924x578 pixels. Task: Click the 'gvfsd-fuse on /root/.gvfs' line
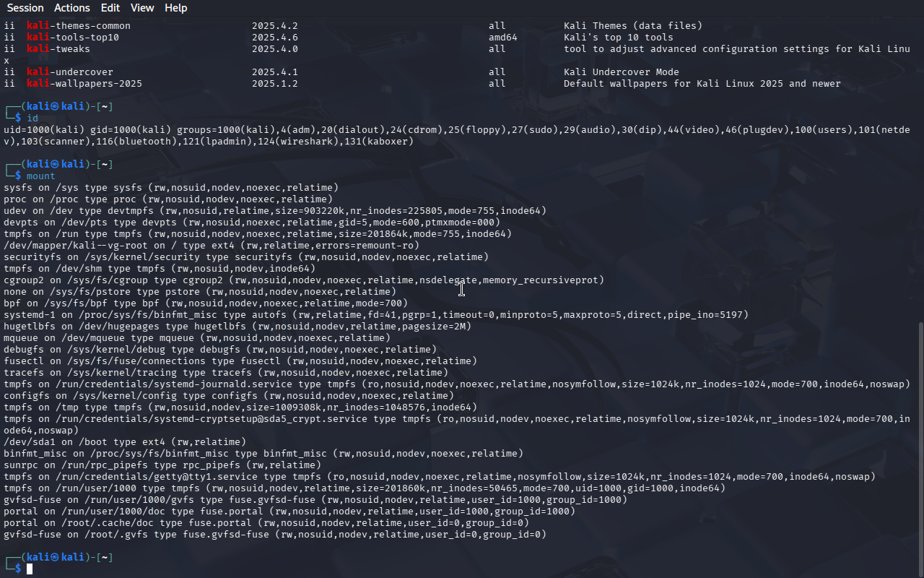pyautogui.click(x=274, y=535)
